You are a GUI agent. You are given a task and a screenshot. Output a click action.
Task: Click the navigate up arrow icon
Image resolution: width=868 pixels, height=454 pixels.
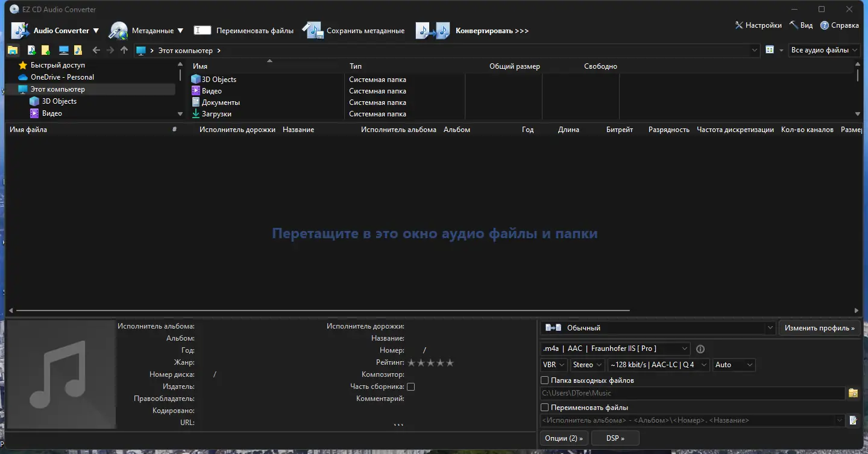[x=124, y=50]
